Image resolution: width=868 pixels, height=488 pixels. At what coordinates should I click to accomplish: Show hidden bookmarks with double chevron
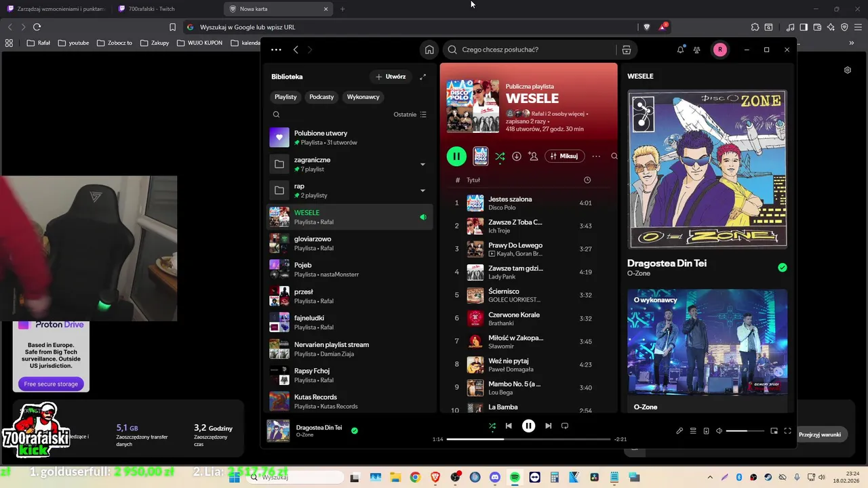(x=852, y=43)
